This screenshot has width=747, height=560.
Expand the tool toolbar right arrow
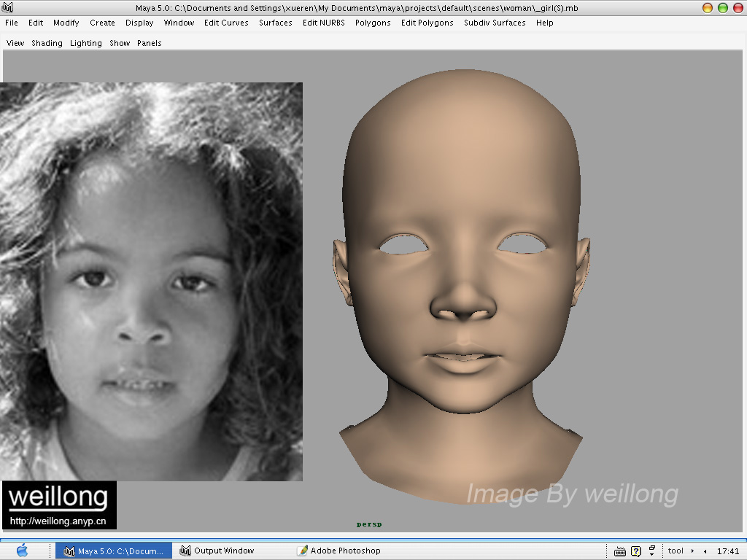click(x=692, y=551)
